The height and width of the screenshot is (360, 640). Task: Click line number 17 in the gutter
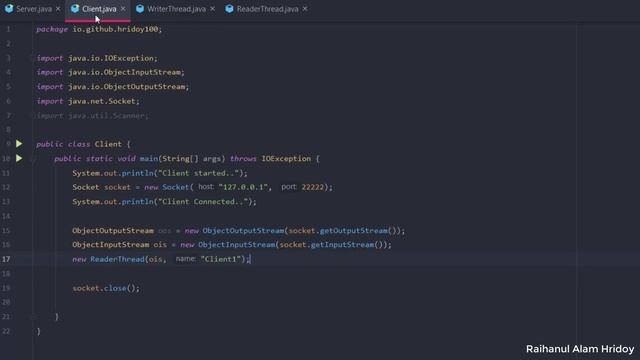(x=6, y=259)
